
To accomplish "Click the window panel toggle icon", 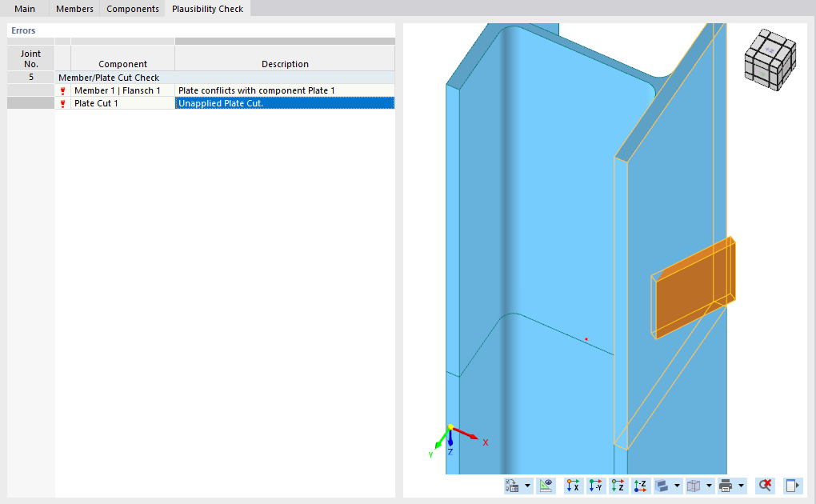I will coord(793,486).
